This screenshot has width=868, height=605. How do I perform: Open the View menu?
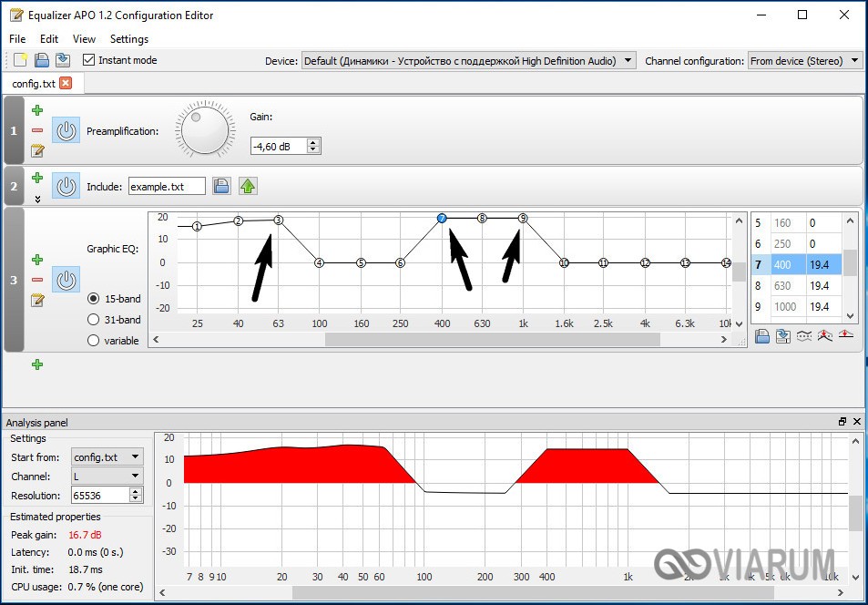point(84,39)
